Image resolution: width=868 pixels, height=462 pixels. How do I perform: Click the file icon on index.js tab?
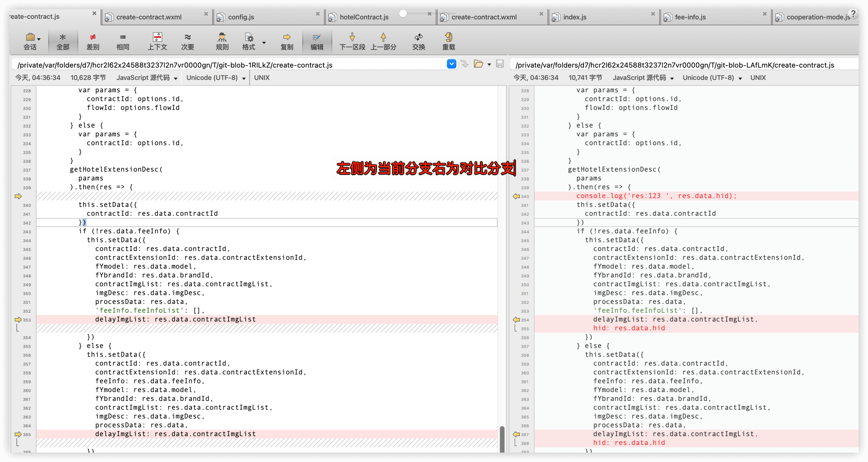coord(556,17)
